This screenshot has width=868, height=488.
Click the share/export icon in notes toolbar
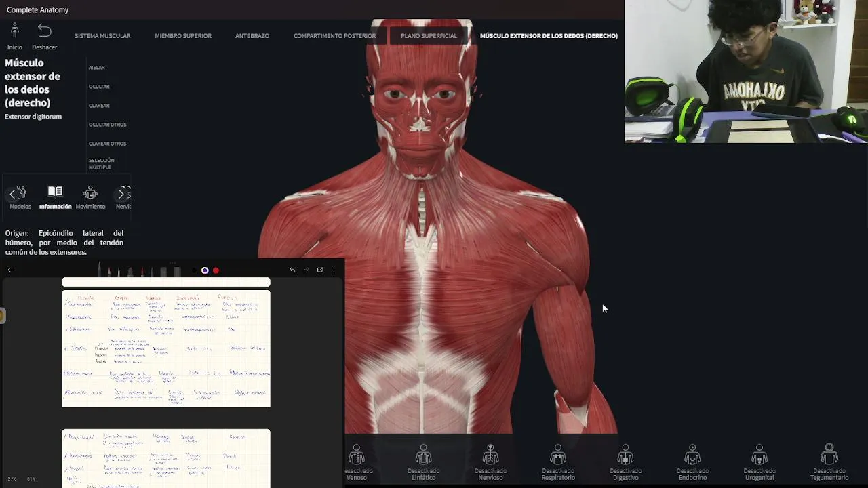pos(320,270)
